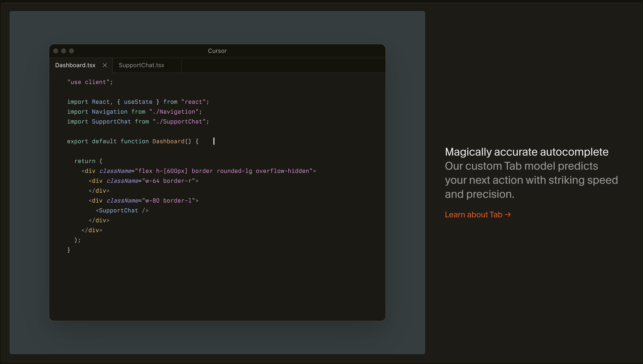Click the return keyword in code
The image size is (643, 364).
point(85,161)
